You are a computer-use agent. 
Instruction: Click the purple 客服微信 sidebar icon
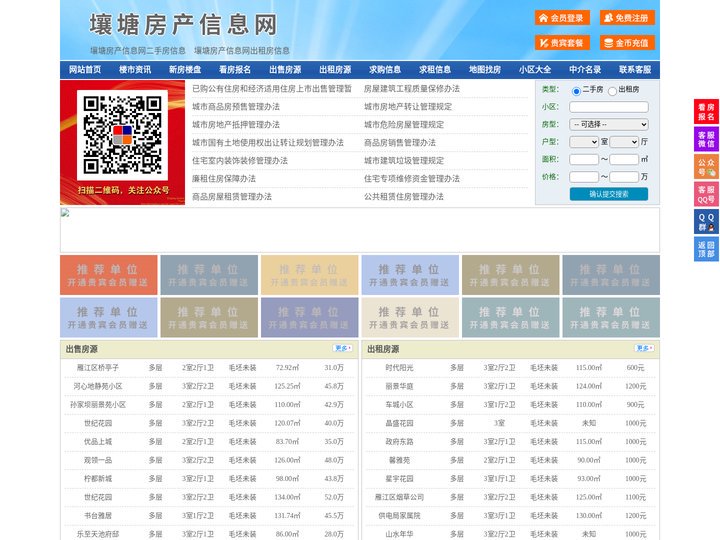(706, 139)
